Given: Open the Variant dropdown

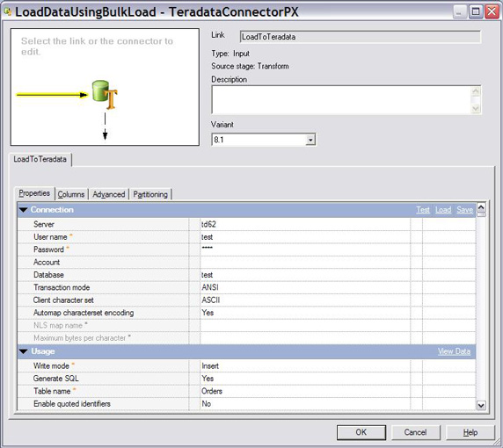Looking at the screenshot, I should (310, 140).
